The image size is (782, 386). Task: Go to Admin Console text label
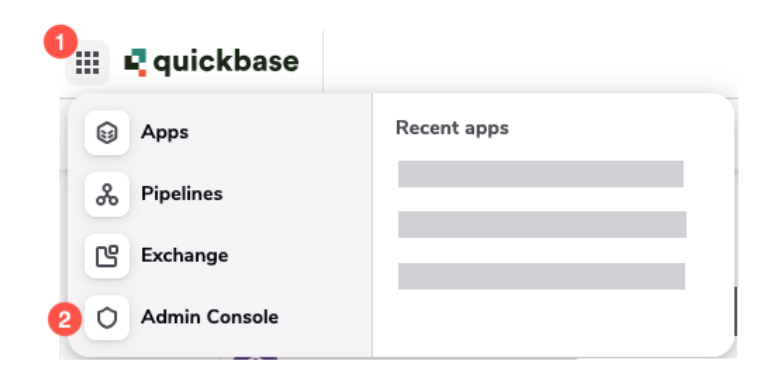(210, 317)
